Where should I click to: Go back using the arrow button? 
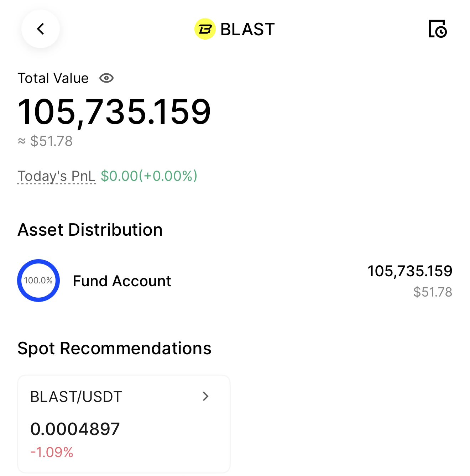(x=41, y=29)
